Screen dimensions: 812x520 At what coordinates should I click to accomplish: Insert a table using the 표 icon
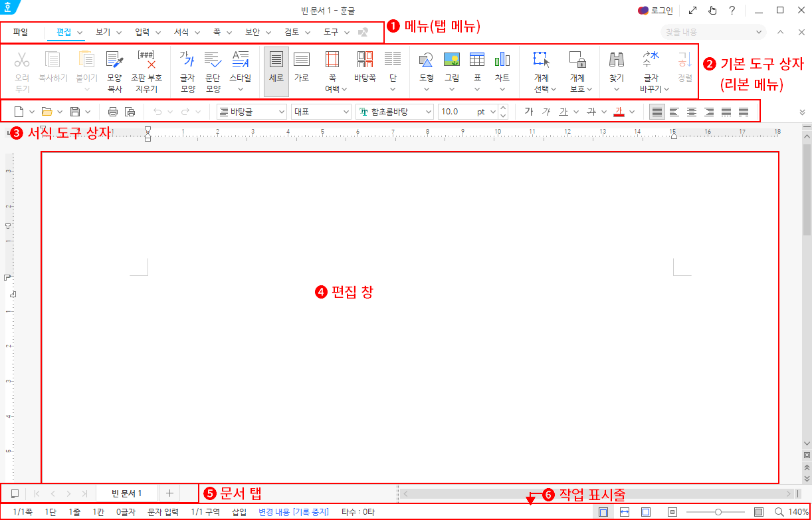[476, 66]
